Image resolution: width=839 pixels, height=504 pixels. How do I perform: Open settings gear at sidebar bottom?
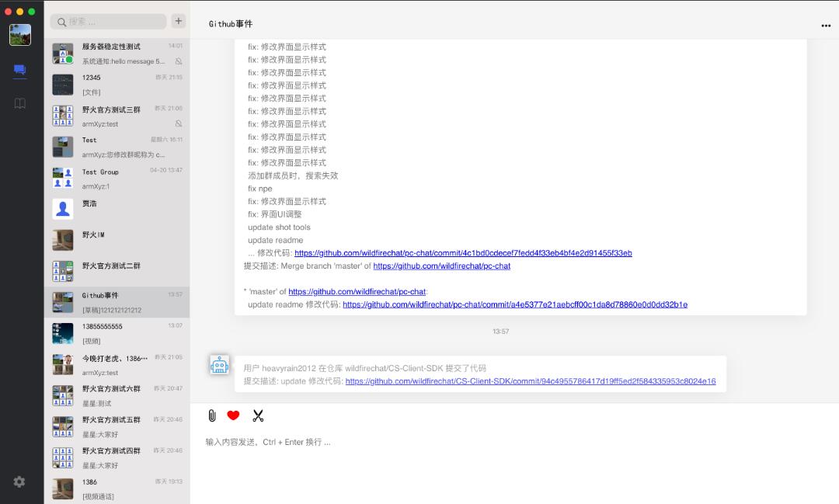click(19, 481)
